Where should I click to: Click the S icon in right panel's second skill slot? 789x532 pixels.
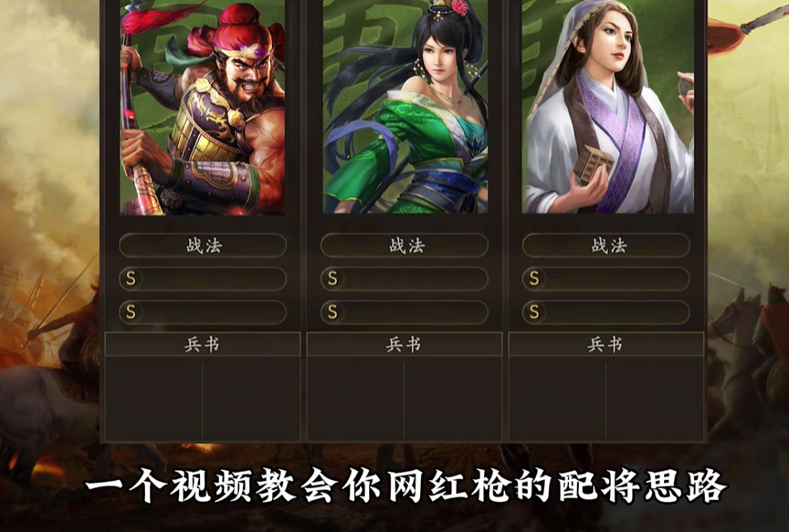[534, 312]
